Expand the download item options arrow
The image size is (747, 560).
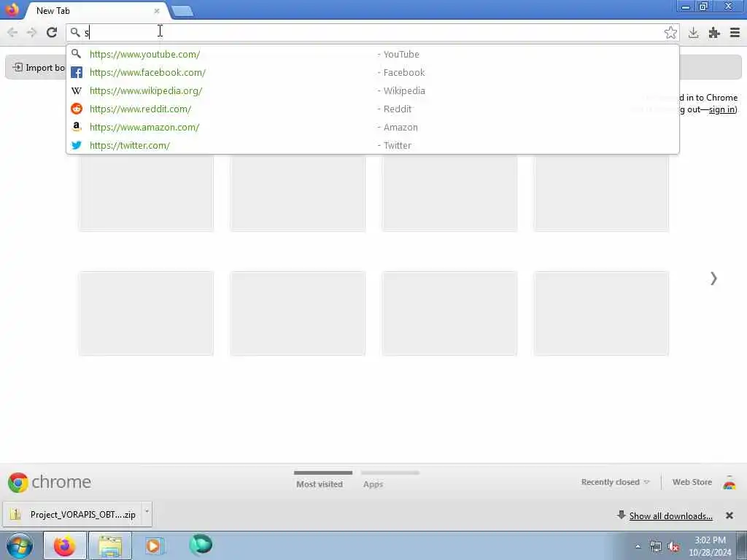pyautogui.click(x=147, y=512)
